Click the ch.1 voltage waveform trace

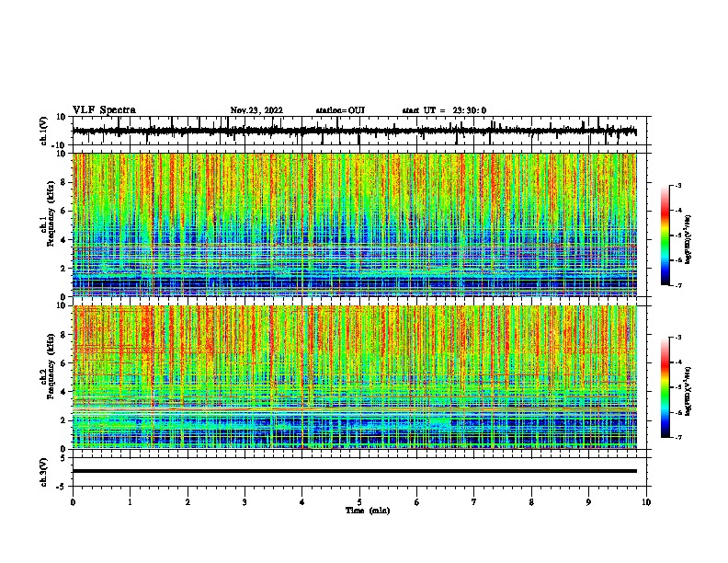tap(354, 132)
